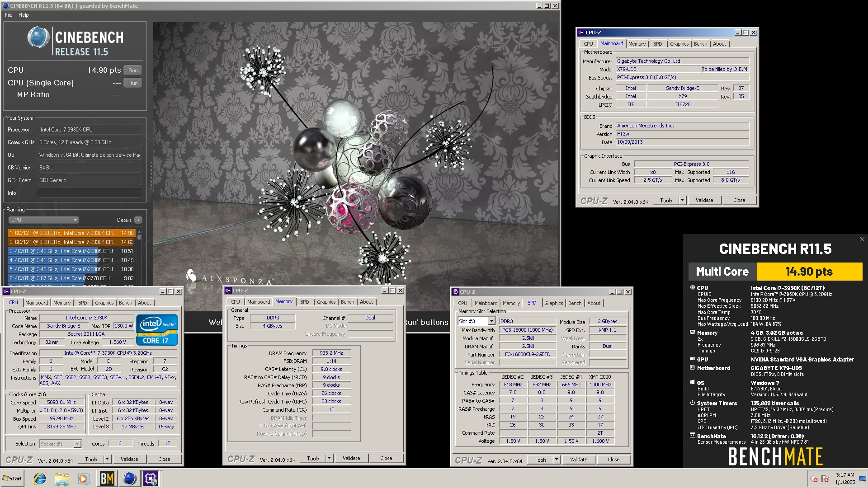
Task: Open the Cinebench Help menu
Action: pos(24,15)
